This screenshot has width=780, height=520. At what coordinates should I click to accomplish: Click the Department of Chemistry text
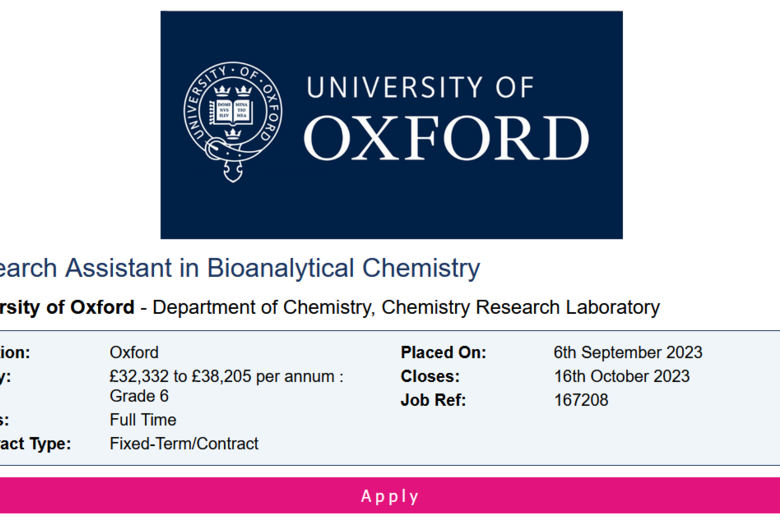[x=262, y=308]
